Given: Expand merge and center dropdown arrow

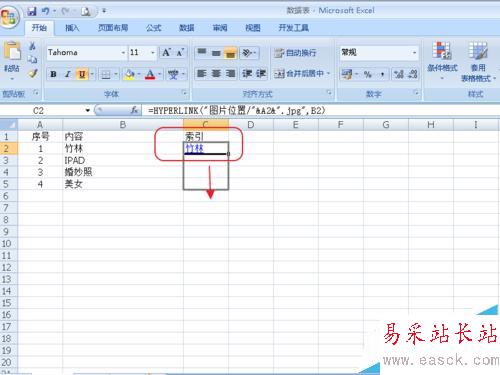Looking at the screenshot, I should pos(328,73).
